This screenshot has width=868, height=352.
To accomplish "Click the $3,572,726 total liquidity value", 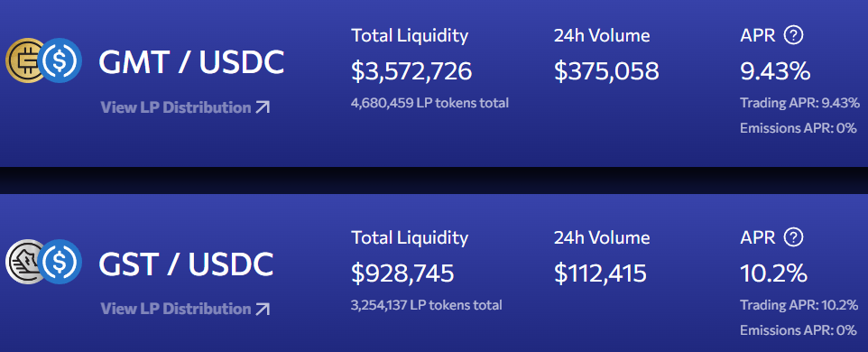I will [x=411, y=71].
